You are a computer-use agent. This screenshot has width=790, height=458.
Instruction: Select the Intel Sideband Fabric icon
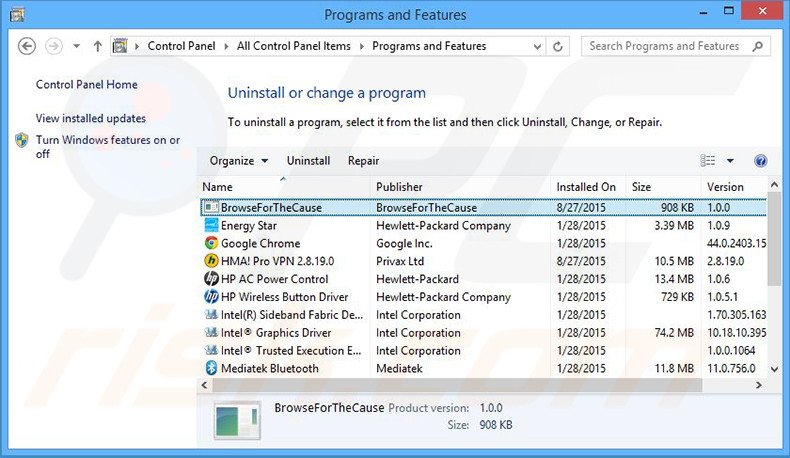211,314
